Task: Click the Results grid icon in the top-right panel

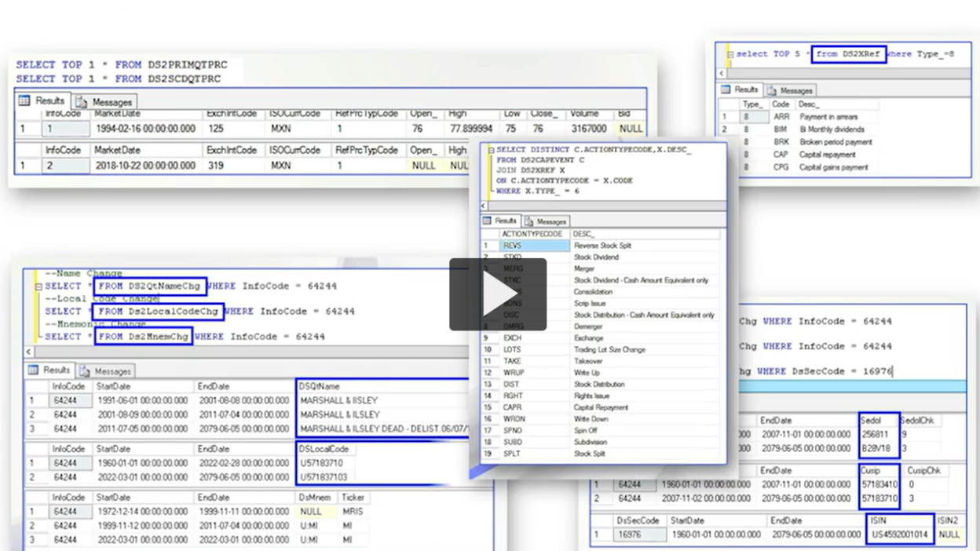Action: (727, 90)
